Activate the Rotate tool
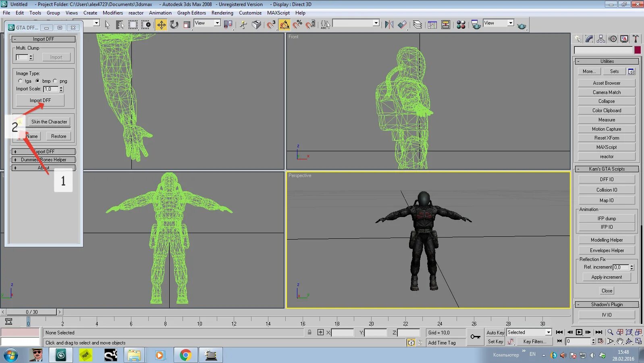This screenshot has width=644, height=363. 174,25
